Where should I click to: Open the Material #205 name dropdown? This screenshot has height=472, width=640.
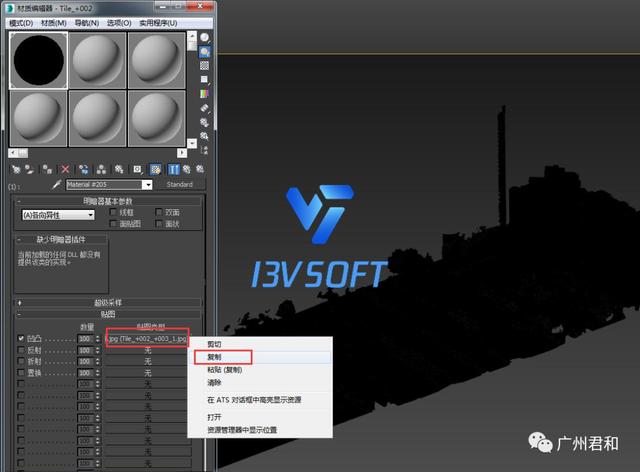[x=148, y=185]
